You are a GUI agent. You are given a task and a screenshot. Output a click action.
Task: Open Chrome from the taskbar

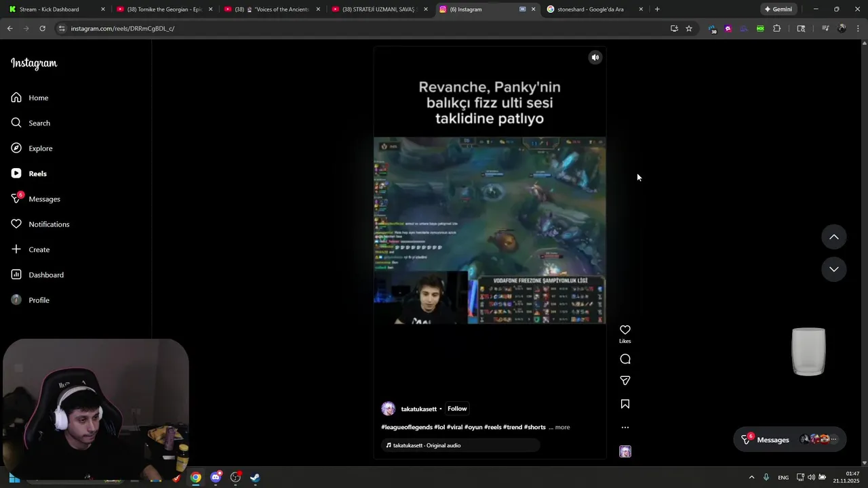point(195,477)
